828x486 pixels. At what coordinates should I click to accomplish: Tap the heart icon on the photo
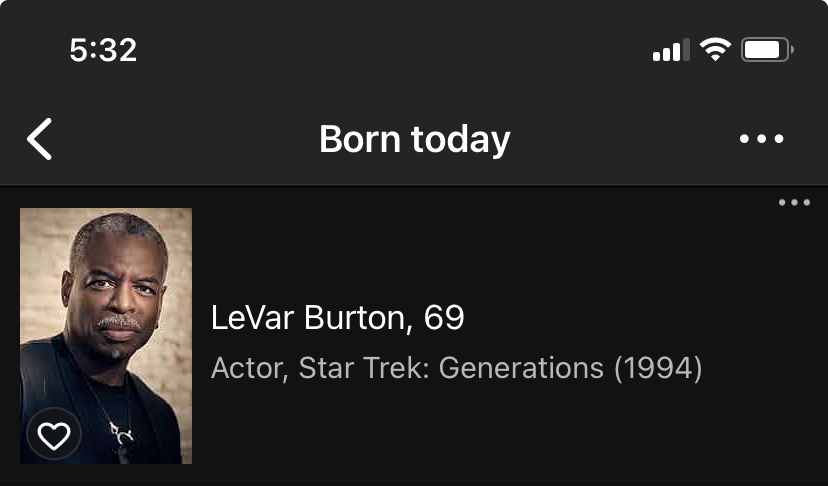click(54, 435)
